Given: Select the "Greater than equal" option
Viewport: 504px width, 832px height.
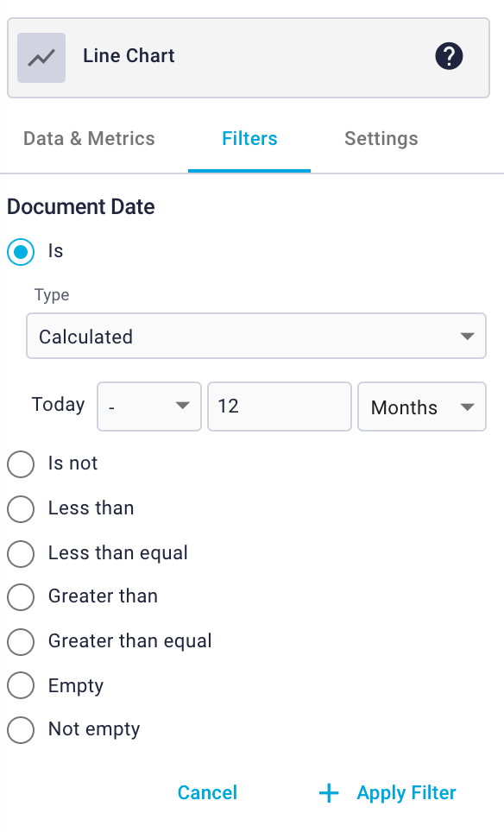Looking at the screenshot, I should click(21, 642).
